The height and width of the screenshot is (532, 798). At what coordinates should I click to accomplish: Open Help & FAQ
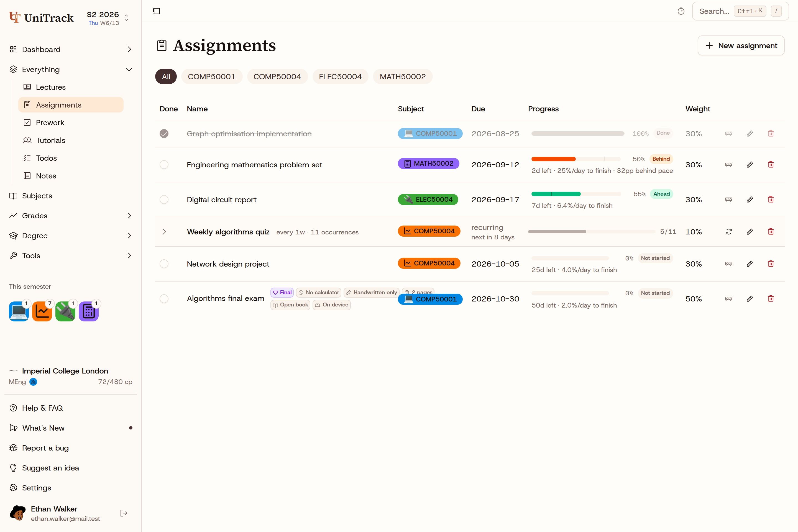pyautogui.click(x=71, y=408)
